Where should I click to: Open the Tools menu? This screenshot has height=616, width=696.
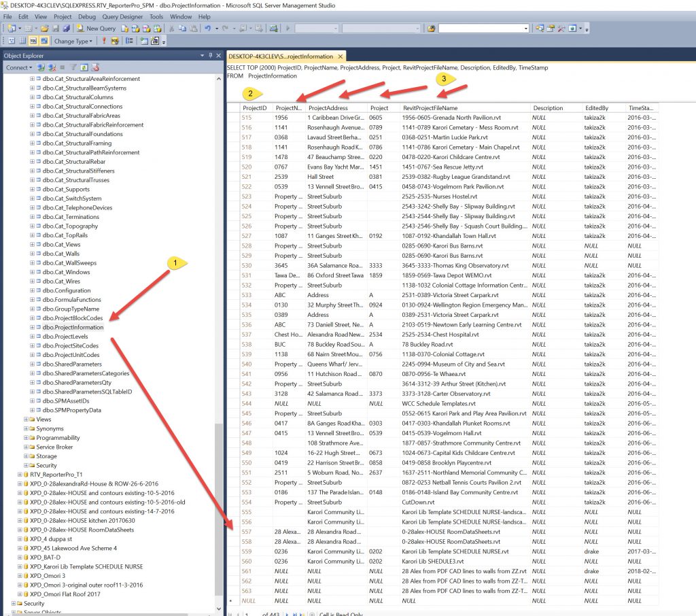click(x=156, y=16)
